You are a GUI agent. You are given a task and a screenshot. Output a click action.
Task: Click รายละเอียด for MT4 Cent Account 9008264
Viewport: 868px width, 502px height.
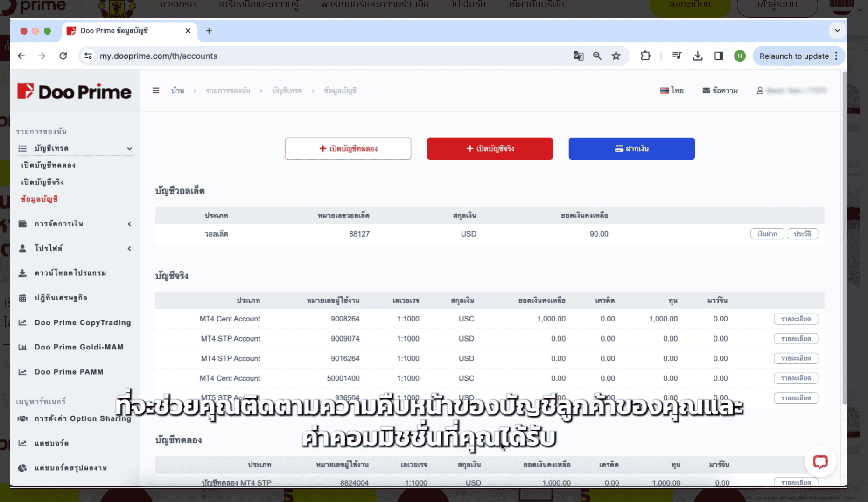[796, 319]
